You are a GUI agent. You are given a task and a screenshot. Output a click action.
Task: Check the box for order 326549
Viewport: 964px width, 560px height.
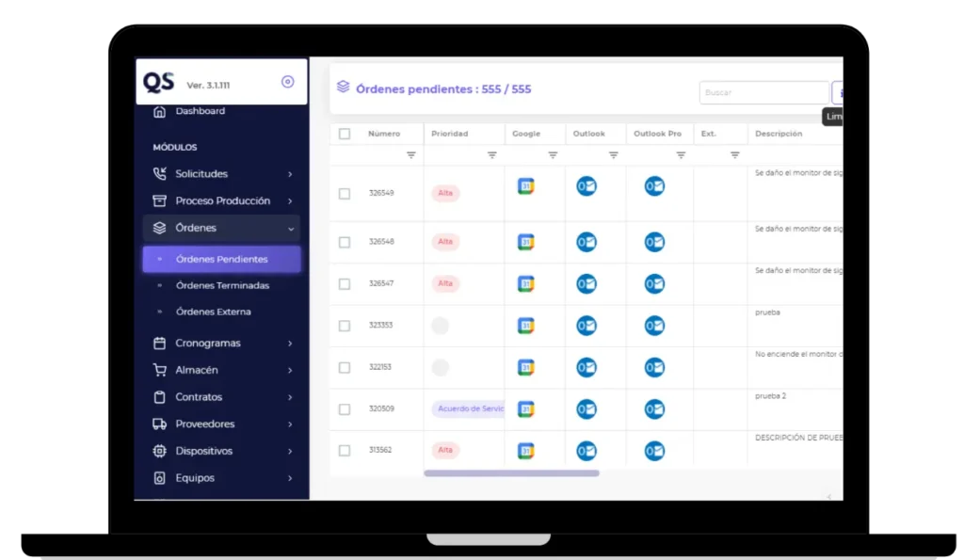(345, 194)
